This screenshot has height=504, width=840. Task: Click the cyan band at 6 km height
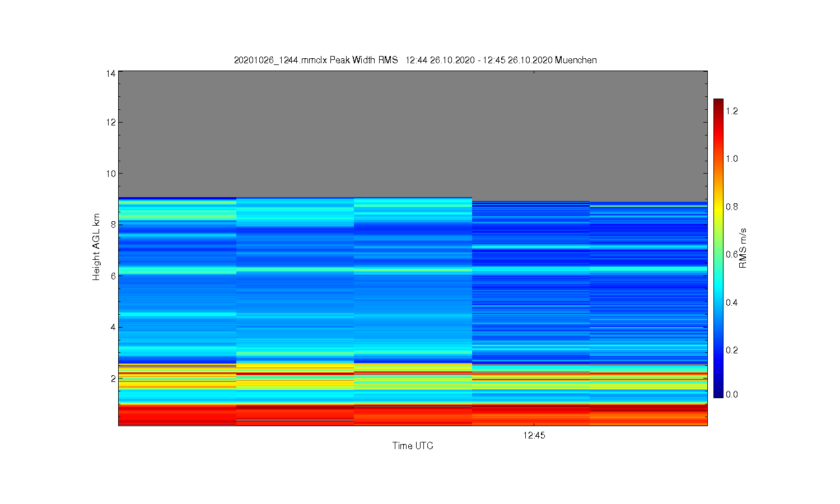point(413,270)
